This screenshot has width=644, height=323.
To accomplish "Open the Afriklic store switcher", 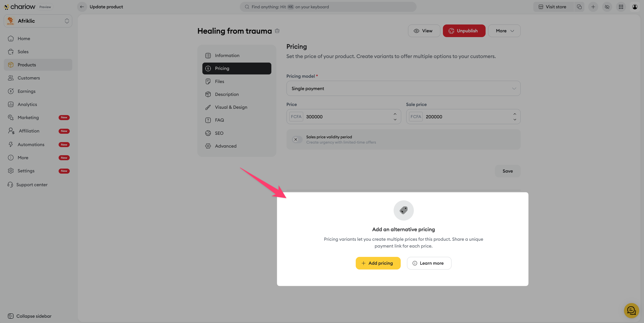I will coord(38,21).
